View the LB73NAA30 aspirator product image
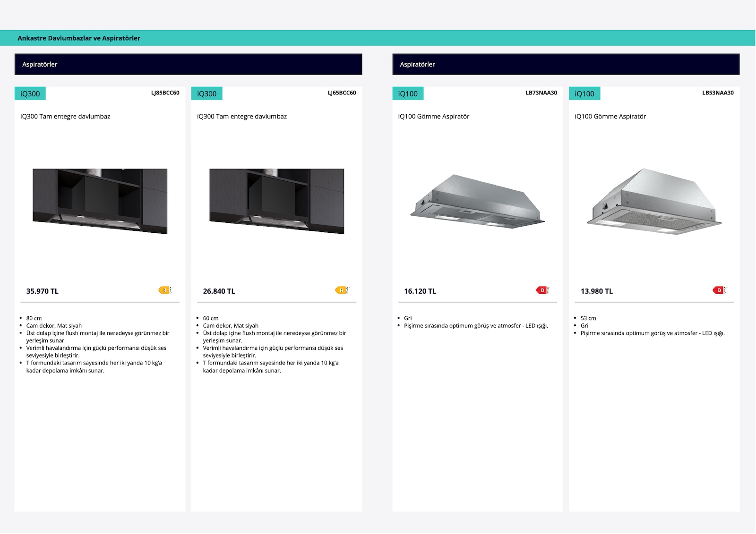The width and height of the screenshot is (756, 534). pos(477,202)
